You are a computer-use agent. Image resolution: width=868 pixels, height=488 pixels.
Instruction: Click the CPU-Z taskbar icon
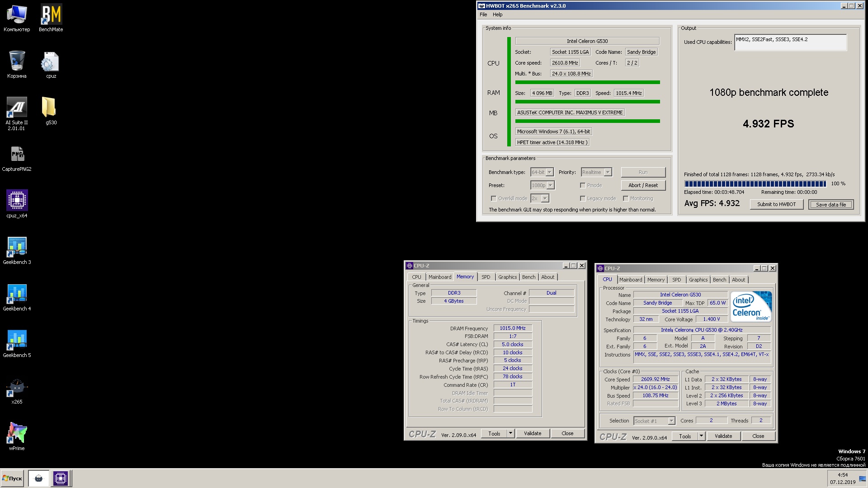click(x=60, y=478)
